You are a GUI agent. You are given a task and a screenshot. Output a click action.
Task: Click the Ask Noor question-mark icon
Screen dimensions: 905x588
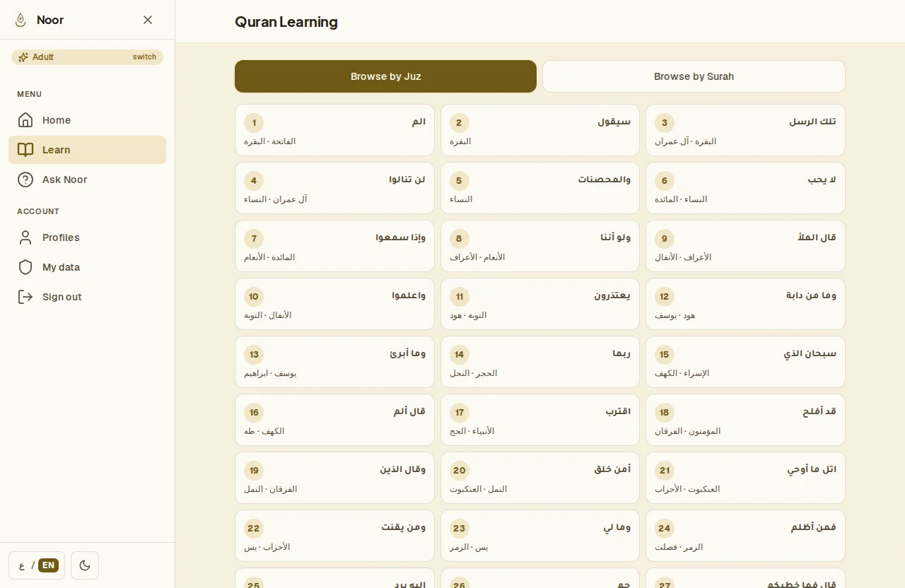[25, 180]
